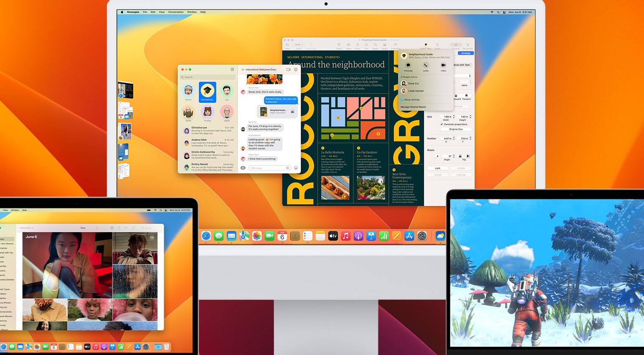The image size is (644, 355).
Task: Open the Conversation menu
Action: pyautogui.click(x=176, y=12)
